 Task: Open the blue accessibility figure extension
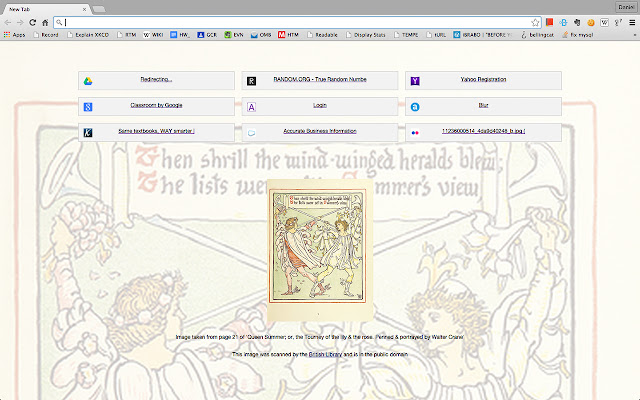(563, 22)
